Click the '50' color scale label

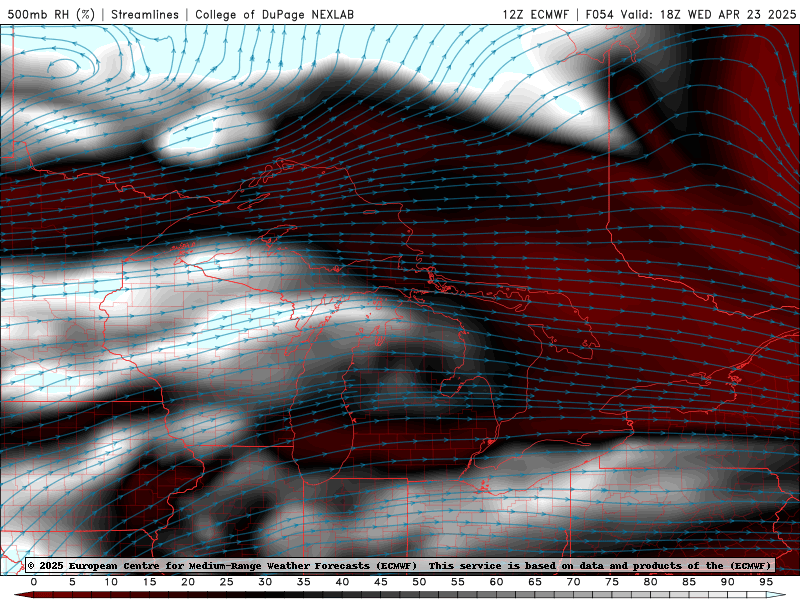[419, 582]
